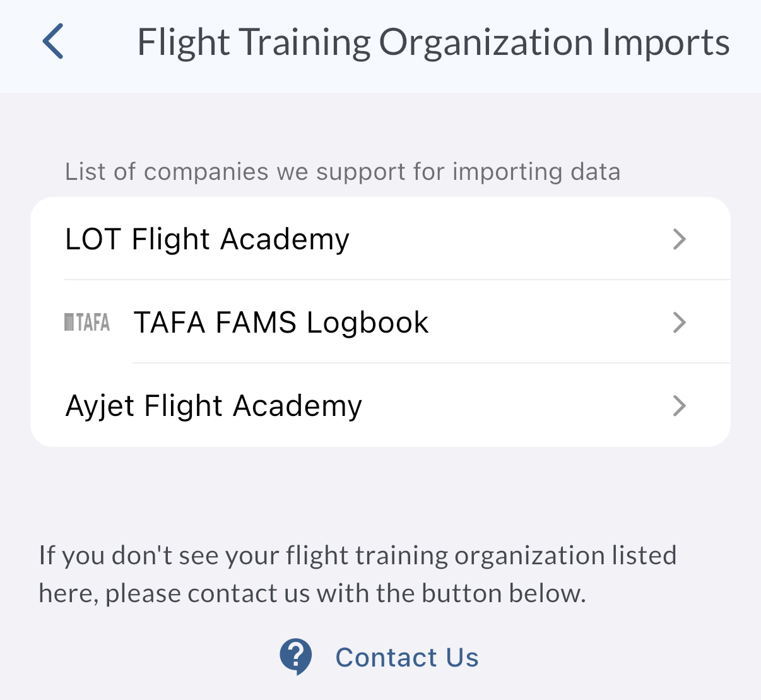Tap empty space right of the Ayjet label

coord(517,406)
